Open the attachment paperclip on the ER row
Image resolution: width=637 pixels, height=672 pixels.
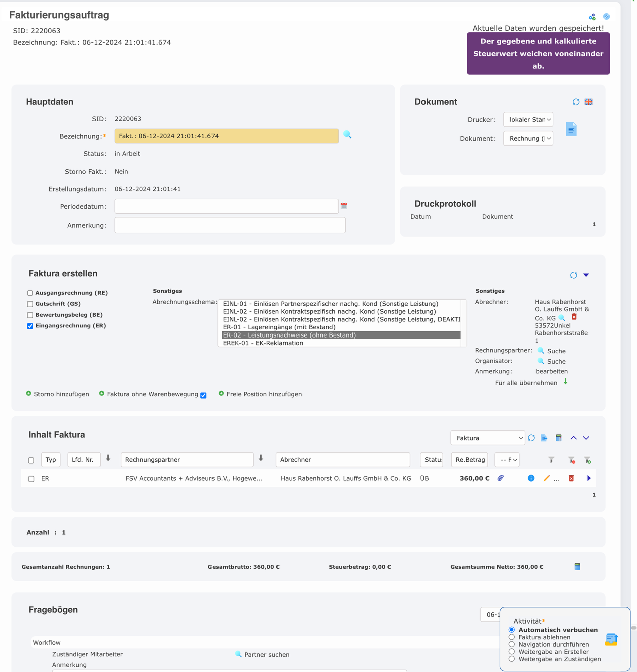click(x=500, y=478)
